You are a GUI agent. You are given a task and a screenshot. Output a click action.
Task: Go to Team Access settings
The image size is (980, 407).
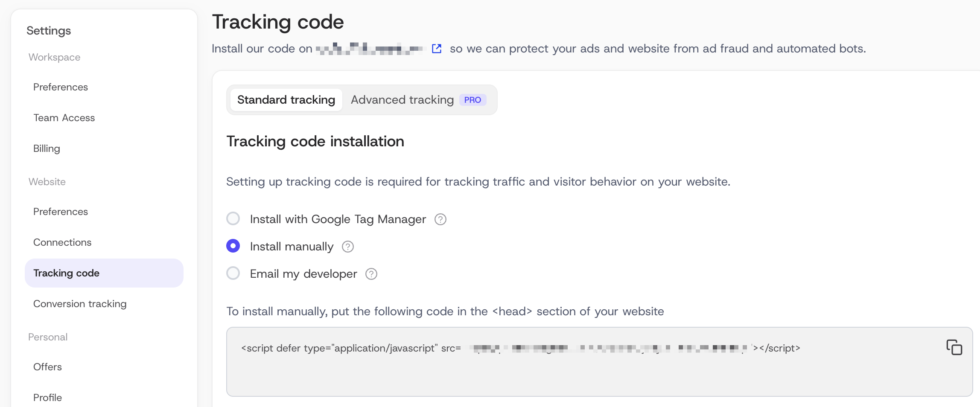point(64,118)
